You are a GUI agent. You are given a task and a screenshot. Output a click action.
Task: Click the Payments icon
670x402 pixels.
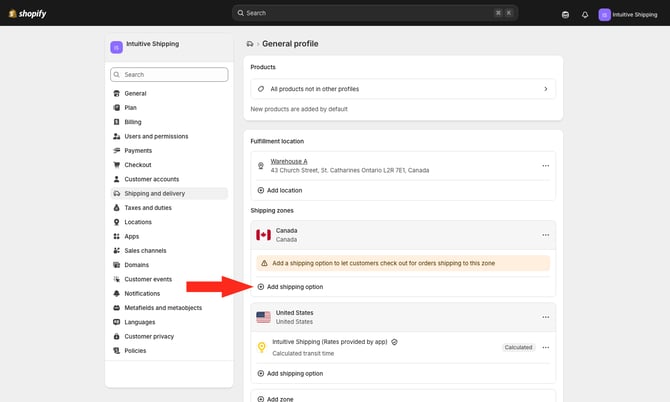click(x=117, y=150)
